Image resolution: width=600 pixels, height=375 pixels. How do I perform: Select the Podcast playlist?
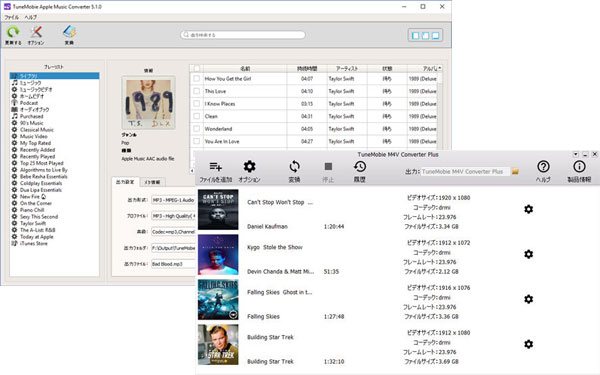[x=29, y=103]
